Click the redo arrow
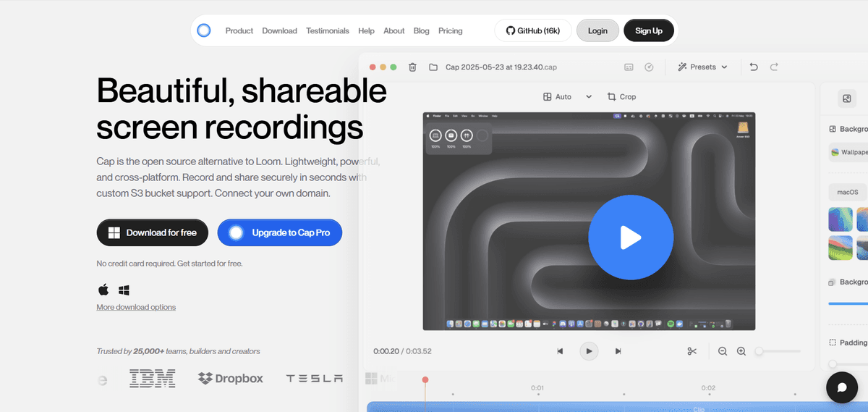Image resolution: width=868 pixels, height=412 pixels. coord(774,67)
